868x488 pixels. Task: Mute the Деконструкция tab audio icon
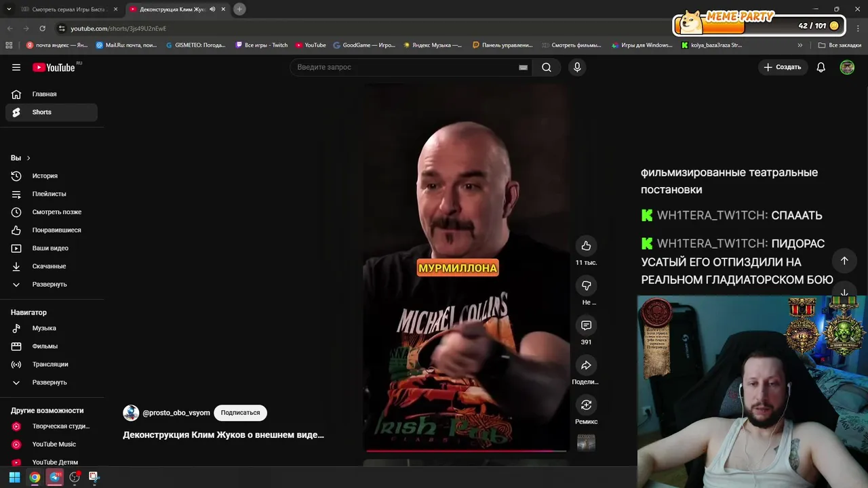[x=212, y=9]
